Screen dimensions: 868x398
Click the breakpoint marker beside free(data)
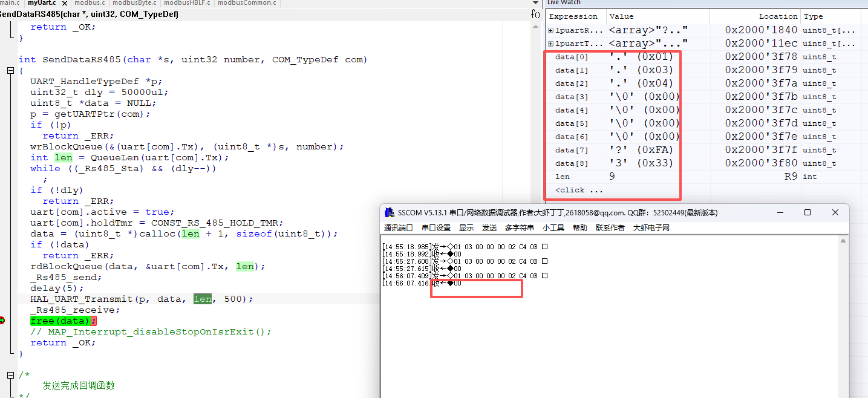click(x=2, y=321)
